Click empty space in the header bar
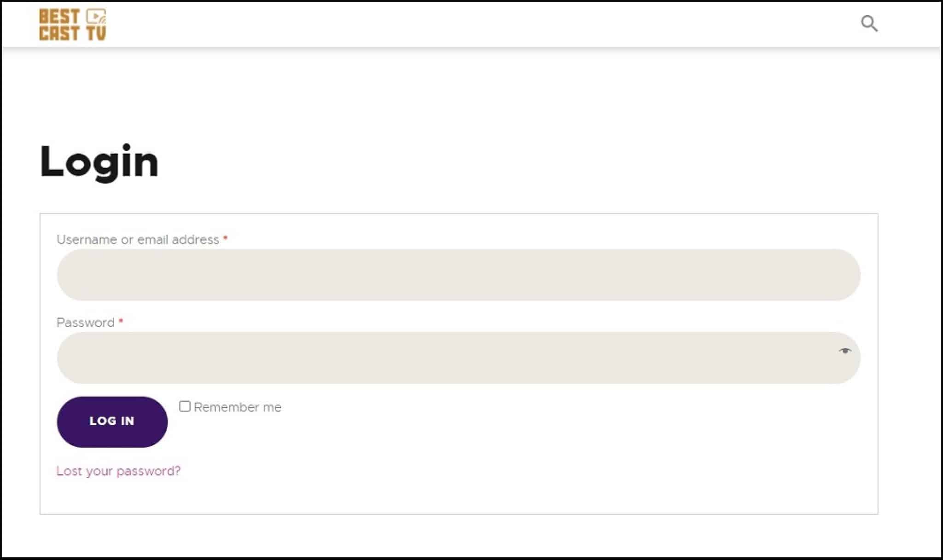 [460, 24]
